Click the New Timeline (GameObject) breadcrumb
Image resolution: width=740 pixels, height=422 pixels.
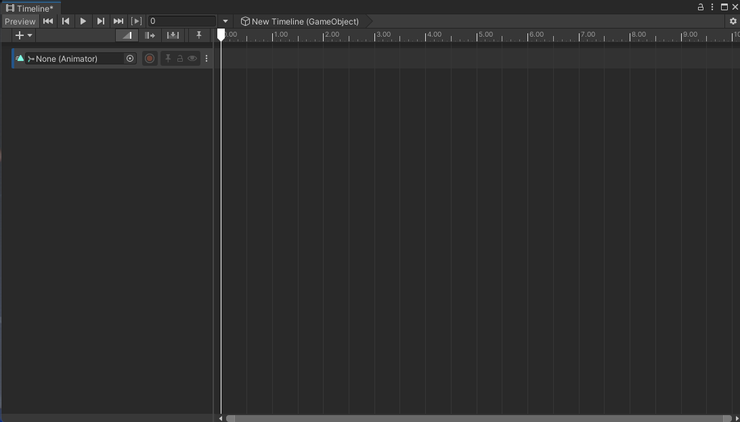[300, 21]
